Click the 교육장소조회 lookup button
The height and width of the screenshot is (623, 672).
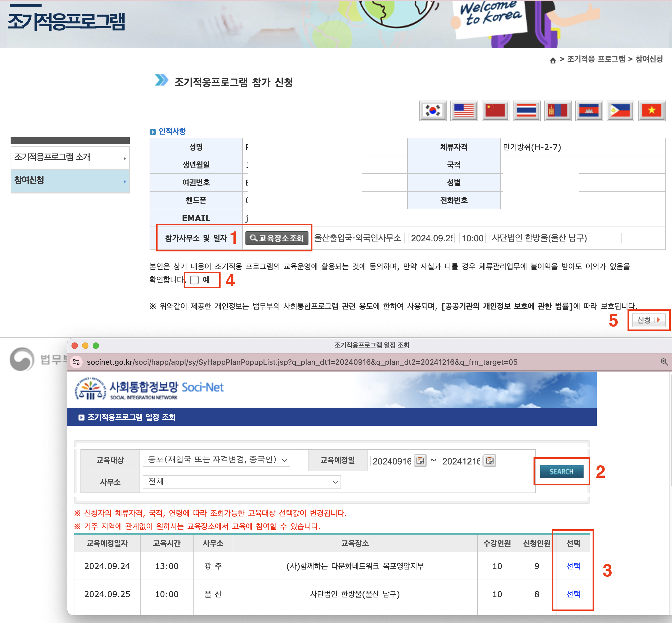pyautogui.click(x=277, y=238)
